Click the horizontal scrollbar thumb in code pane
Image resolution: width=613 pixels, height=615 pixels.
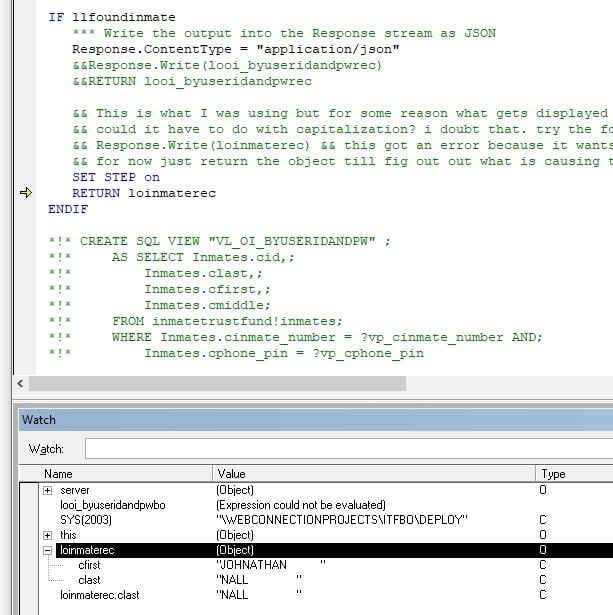click(x=217, y=383)
